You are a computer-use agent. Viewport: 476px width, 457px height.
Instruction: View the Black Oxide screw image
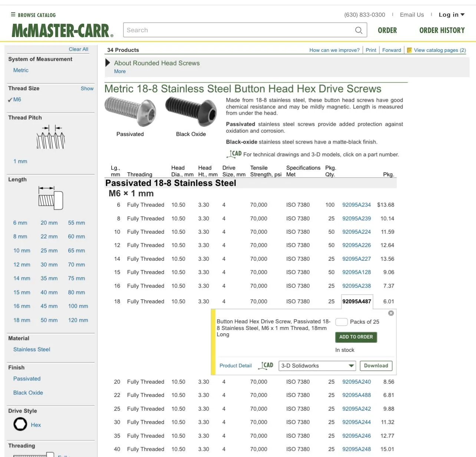point(191,111)
